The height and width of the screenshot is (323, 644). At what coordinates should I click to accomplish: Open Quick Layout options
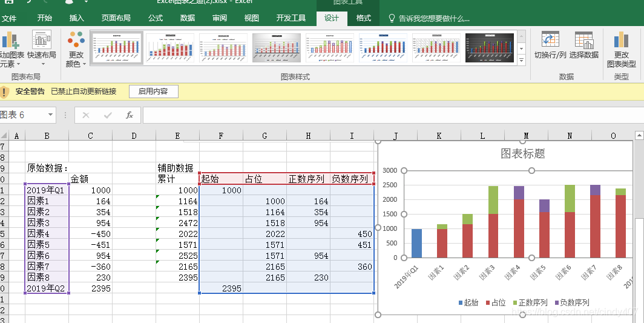pos(42,48)
